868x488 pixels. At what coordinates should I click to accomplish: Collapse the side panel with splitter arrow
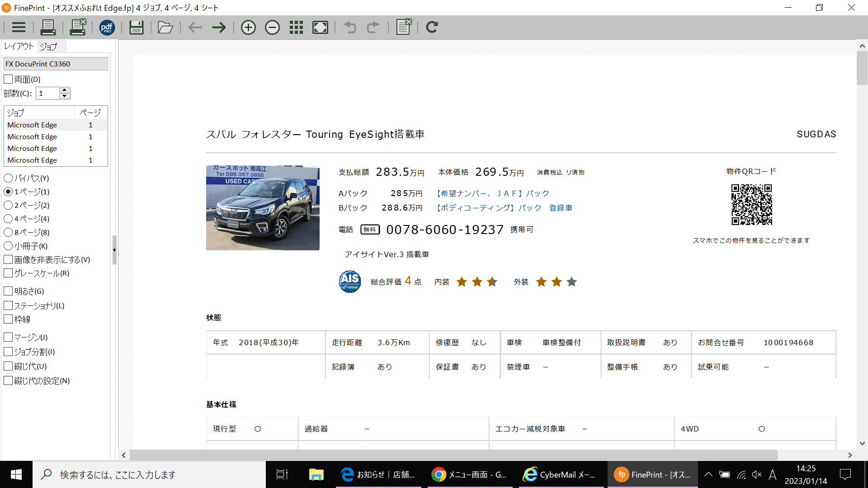pos(114,249)
